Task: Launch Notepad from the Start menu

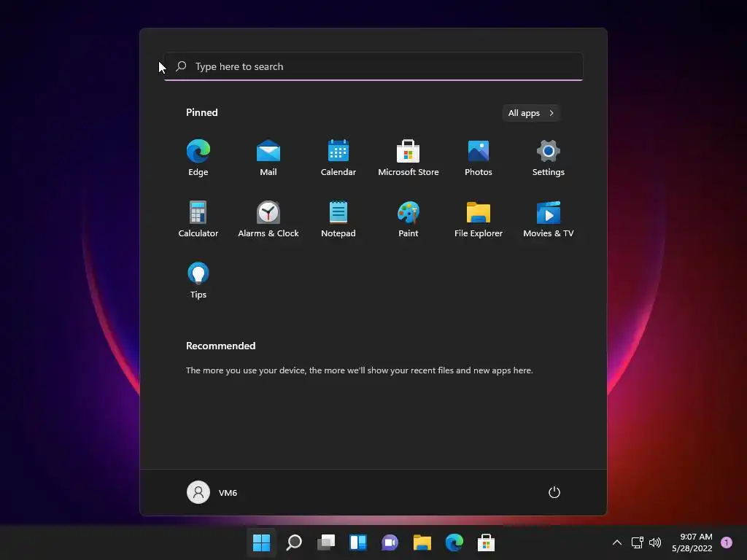Action: tap(338, 219)
